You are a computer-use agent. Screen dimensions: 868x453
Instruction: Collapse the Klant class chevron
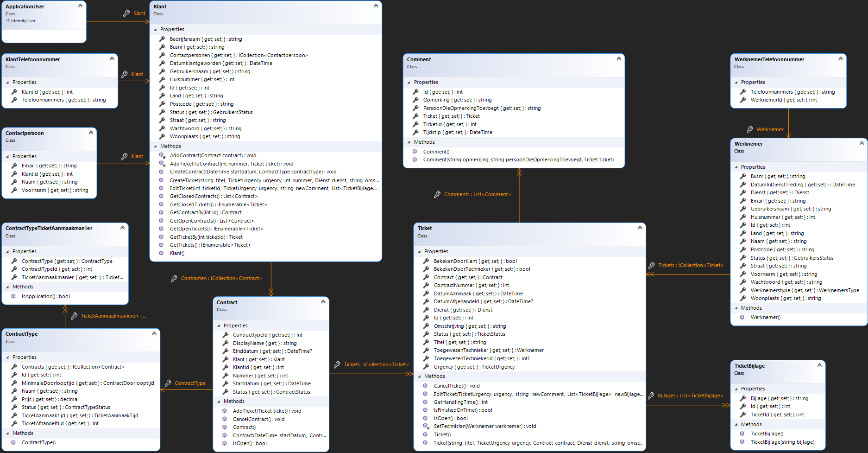pyautogui.click(x=376, y=6)
